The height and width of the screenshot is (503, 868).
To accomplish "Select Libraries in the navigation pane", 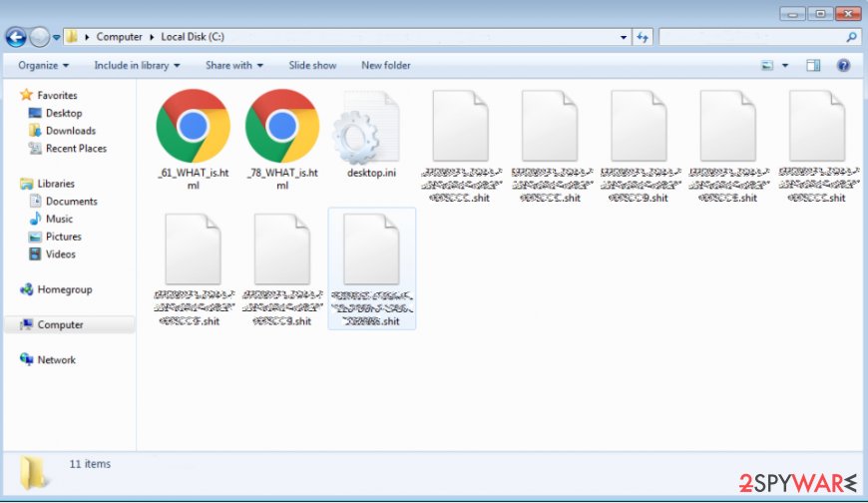I will pos(56,184).
